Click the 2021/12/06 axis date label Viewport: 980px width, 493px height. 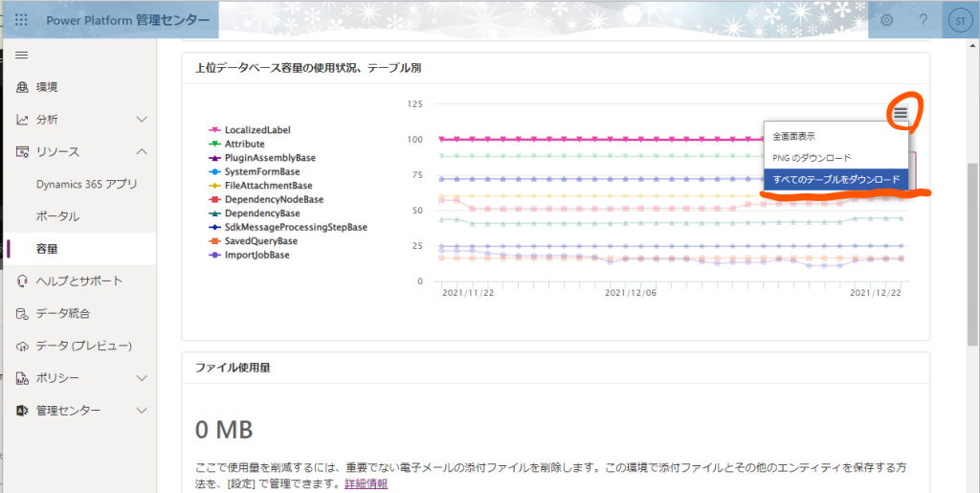point(631,292)
